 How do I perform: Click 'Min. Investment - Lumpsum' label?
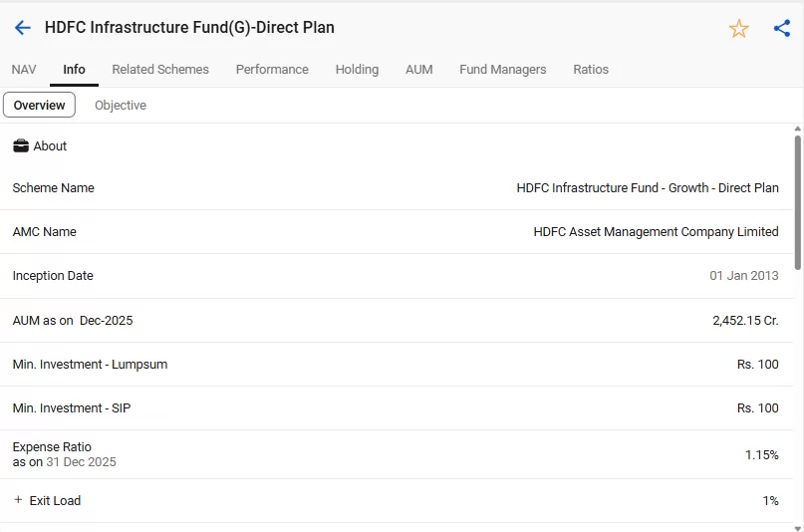pos(91,365)
